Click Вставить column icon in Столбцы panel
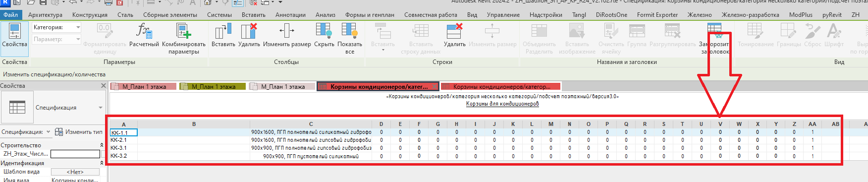This screenshot has height=182, width=868. [223, 31]
